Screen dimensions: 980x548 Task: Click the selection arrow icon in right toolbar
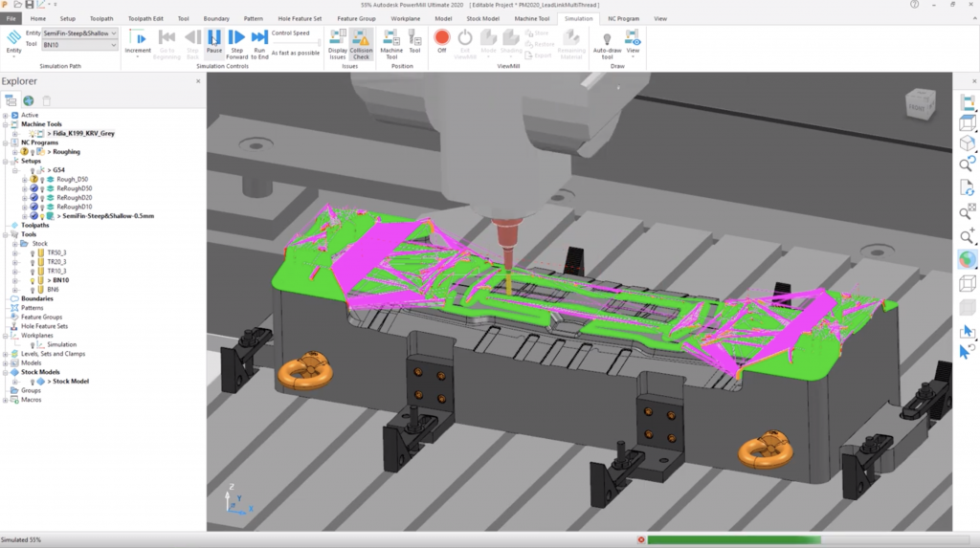point(968,331)
